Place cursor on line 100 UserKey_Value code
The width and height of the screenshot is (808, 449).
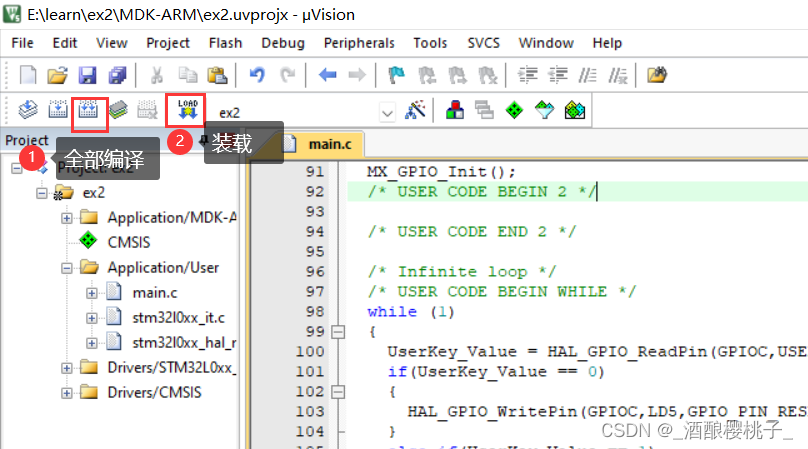pyautogui.click(x=452, y=352)
